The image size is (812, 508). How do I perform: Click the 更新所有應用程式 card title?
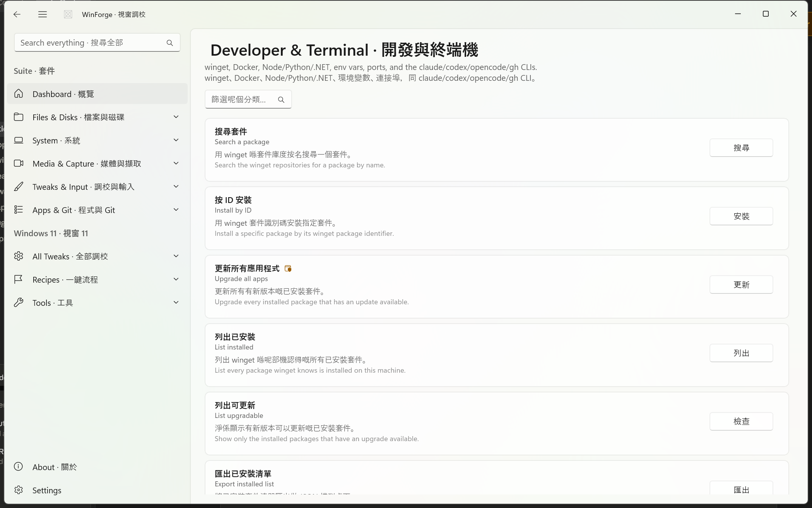pyautogui.click(x=247, y=268)
